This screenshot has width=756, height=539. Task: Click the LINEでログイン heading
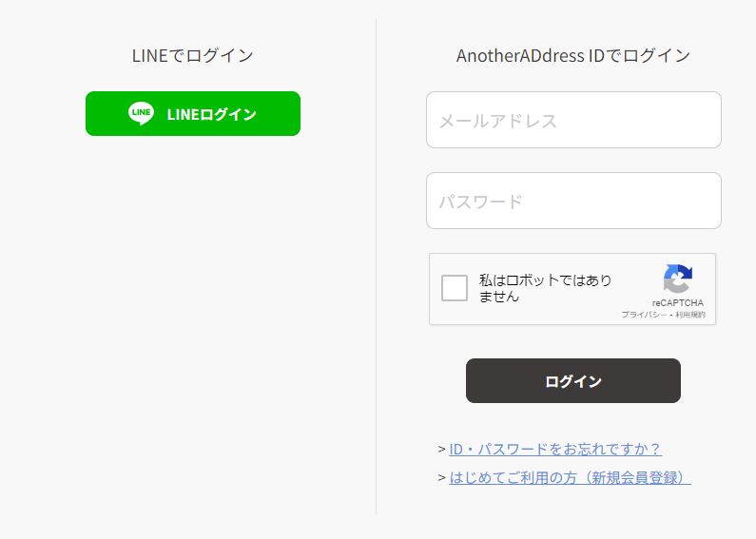coord(193,55)
